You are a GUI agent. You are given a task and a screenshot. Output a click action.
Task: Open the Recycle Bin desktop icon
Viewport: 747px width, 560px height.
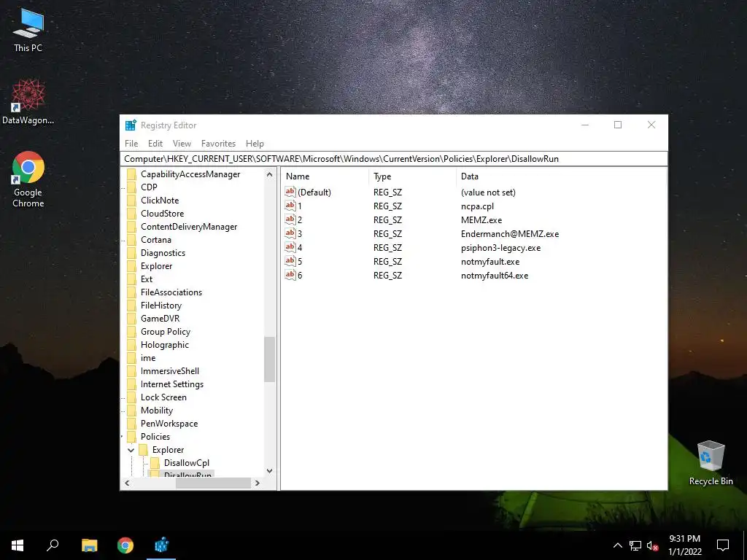point(711,463)
